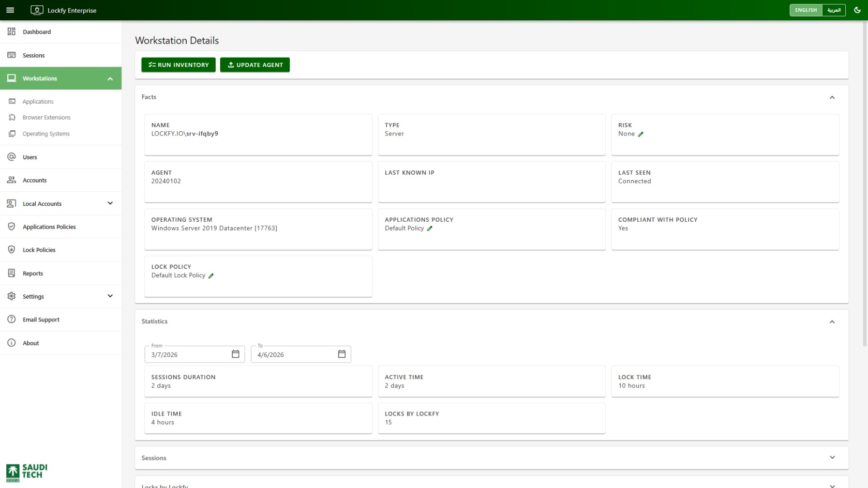
Task: Click the Sessions keyboard icon
Action: coord(12,55)
